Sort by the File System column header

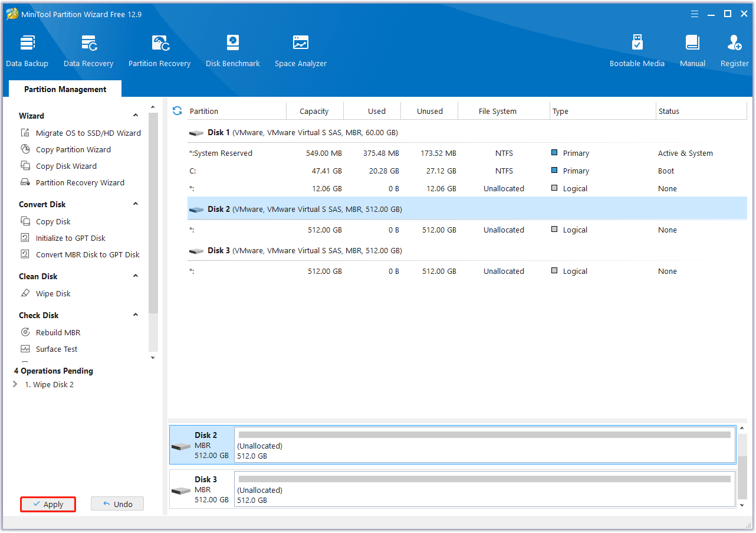point(504,111)
